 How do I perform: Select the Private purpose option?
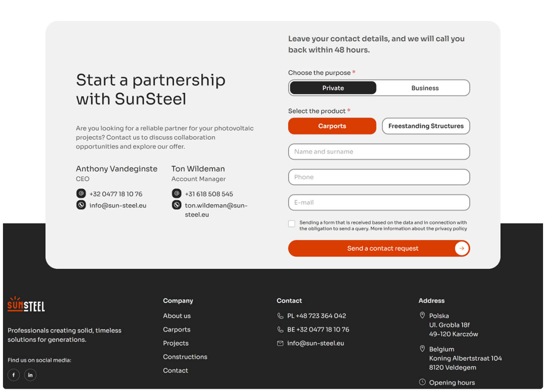click(x=333, y=88)
